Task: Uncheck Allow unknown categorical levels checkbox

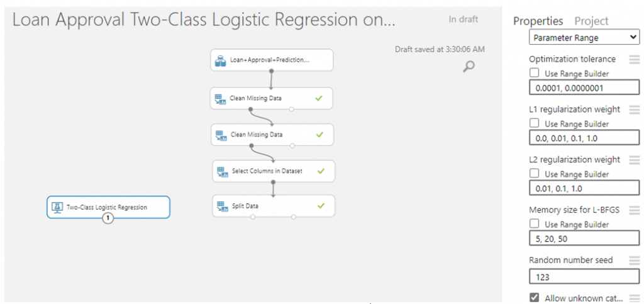Action: tap(535, 298)
